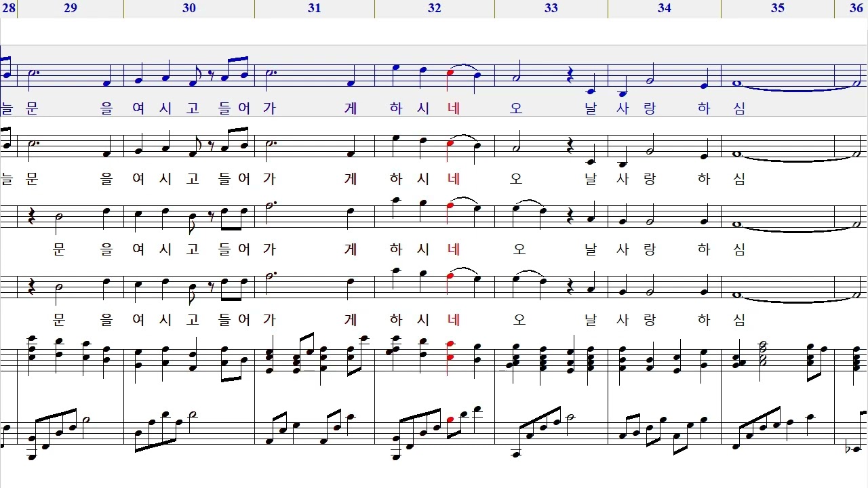Select measure number 33 in the ruler

coord(551,8)
